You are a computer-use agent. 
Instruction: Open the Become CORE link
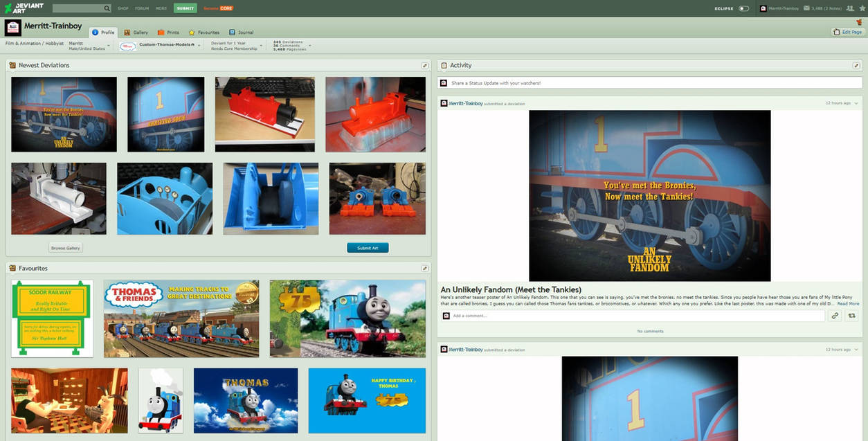218,8
